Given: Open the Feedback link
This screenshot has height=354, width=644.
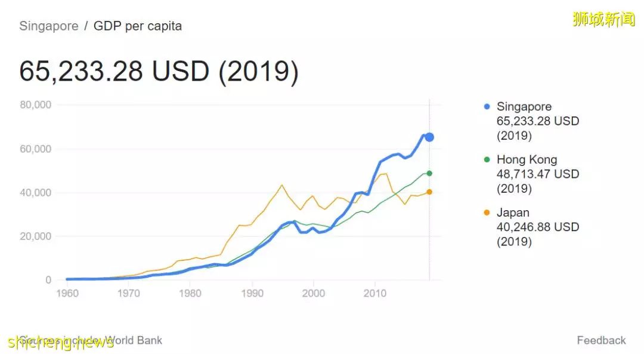Looking at the screenshot, I should point(601,340).
